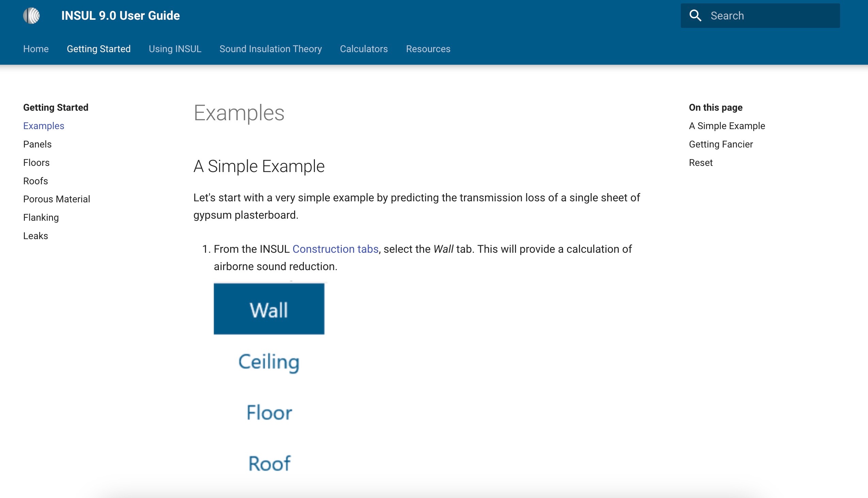Navigate to the Reset anchor link
The image size is (868, 498).
point(701,163)
